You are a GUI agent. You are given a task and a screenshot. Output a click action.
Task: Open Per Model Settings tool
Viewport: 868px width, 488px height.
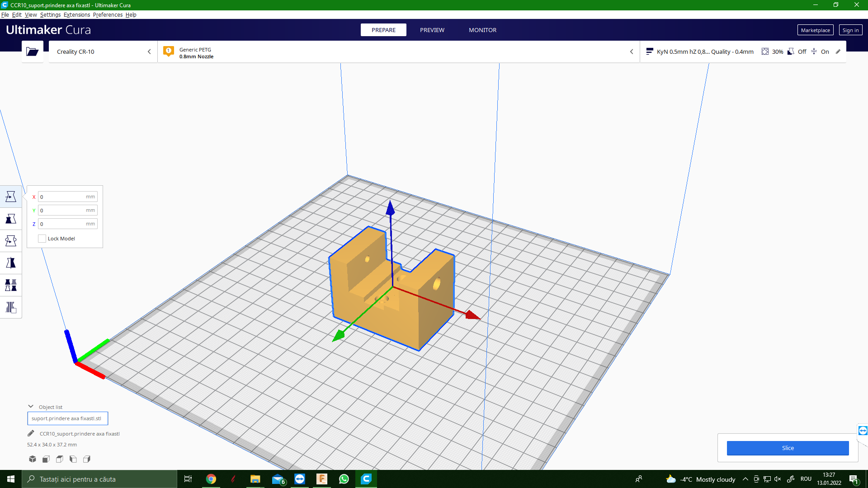[11, 285]
